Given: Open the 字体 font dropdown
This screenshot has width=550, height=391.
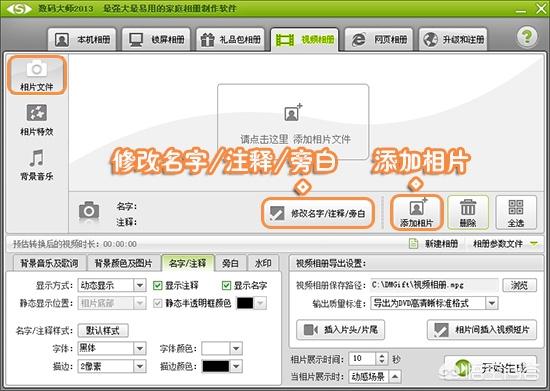Looking at the screenshot, I should pos(140,348).
